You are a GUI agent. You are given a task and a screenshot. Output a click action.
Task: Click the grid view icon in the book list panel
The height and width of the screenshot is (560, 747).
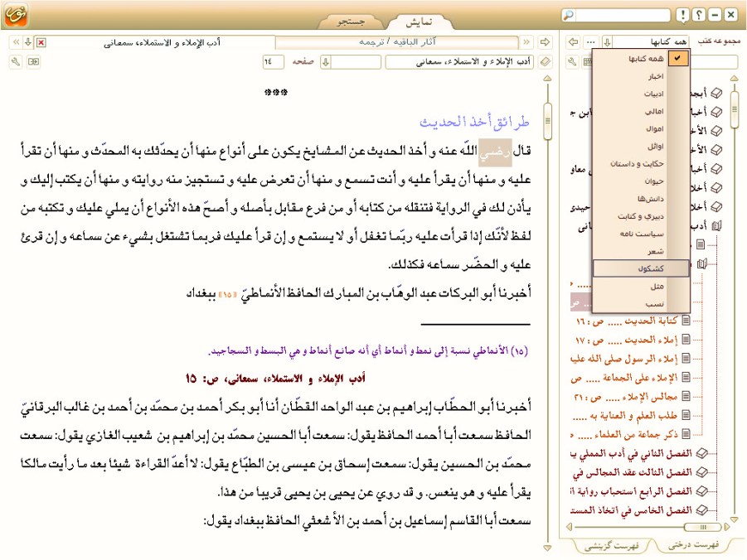click(588, 61)
